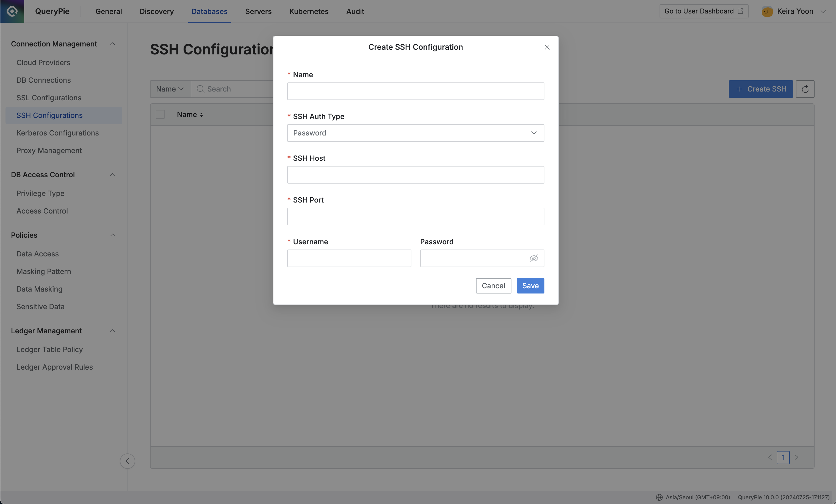Click the Cancel button to dismiss modal

493,286
